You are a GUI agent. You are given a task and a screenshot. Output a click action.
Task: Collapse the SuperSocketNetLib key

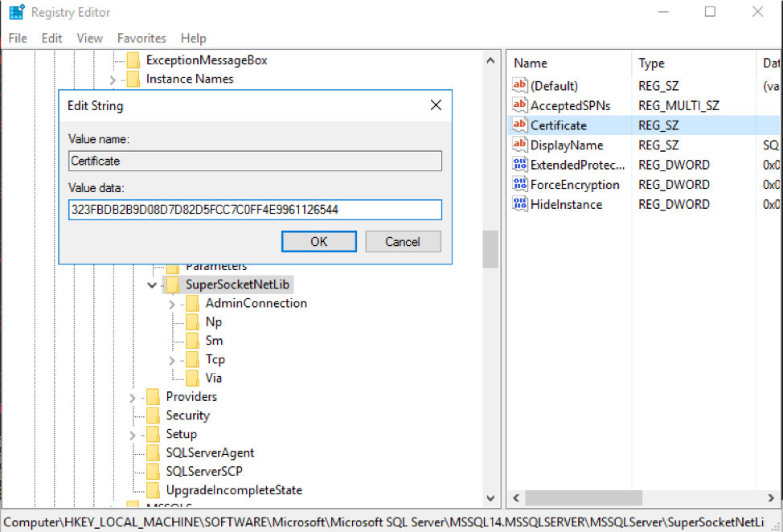[152, 284]
